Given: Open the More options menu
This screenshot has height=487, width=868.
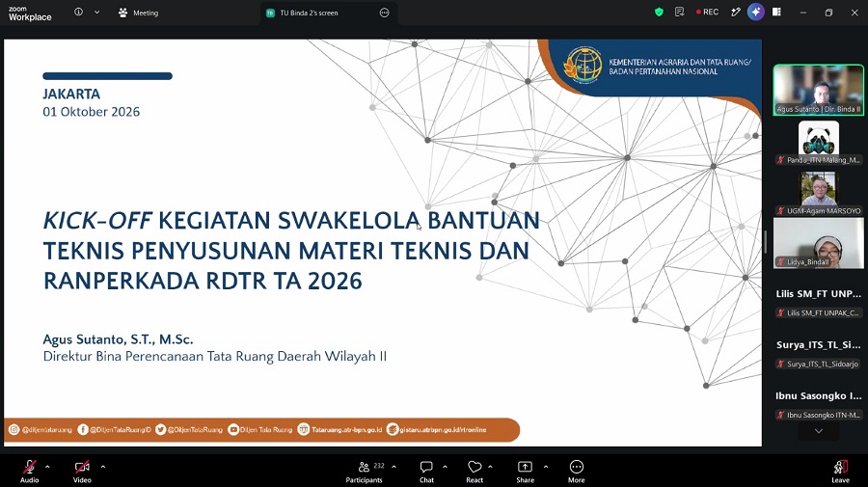Looking at the screenshot, I should pos(577,473).
